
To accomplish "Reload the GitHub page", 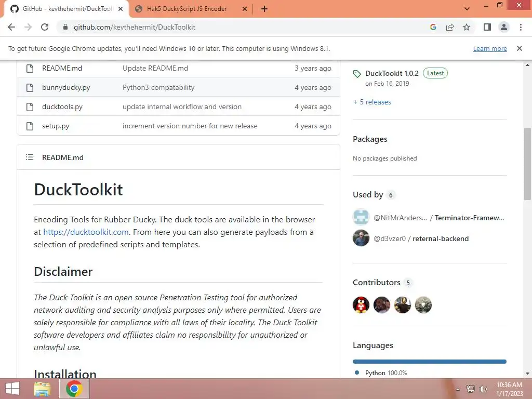I will 45,27.
